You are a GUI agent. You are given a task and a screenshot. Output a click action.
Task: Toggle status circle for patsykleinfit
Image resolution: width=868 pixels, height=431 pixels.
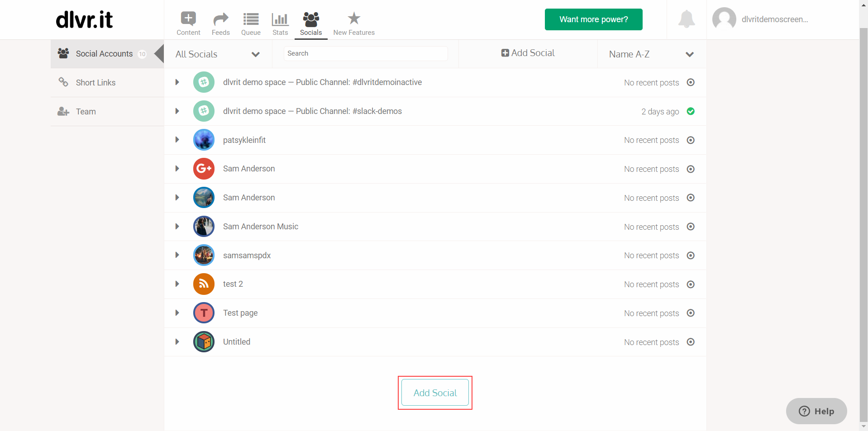[x=691, y=140]
